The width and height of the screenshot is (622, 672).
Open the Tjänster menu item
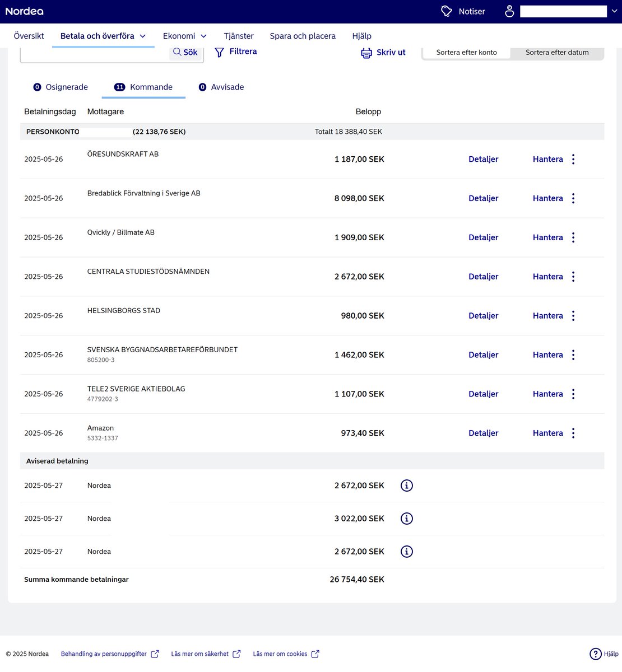pos(239,36)
